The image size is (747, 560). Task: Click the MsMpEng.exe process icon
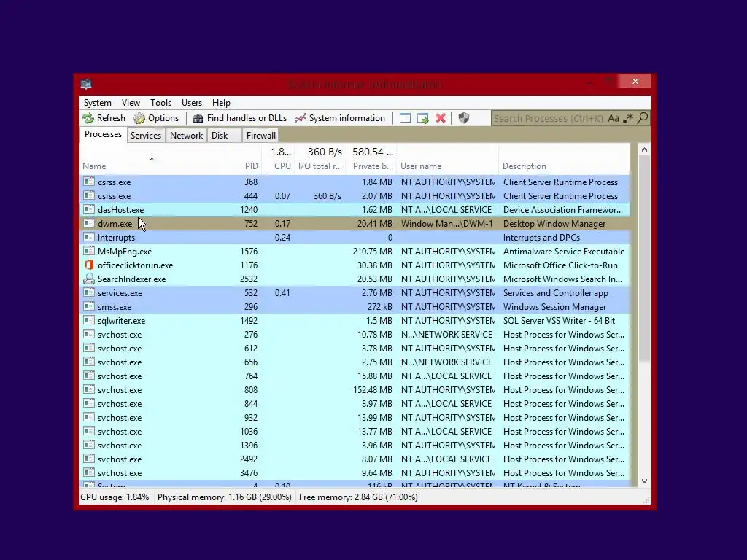point(88,251)
